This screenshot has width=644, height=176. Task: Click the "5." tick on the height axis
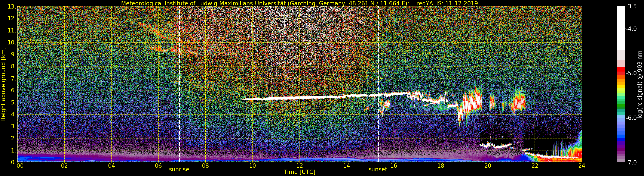(13, 102)
